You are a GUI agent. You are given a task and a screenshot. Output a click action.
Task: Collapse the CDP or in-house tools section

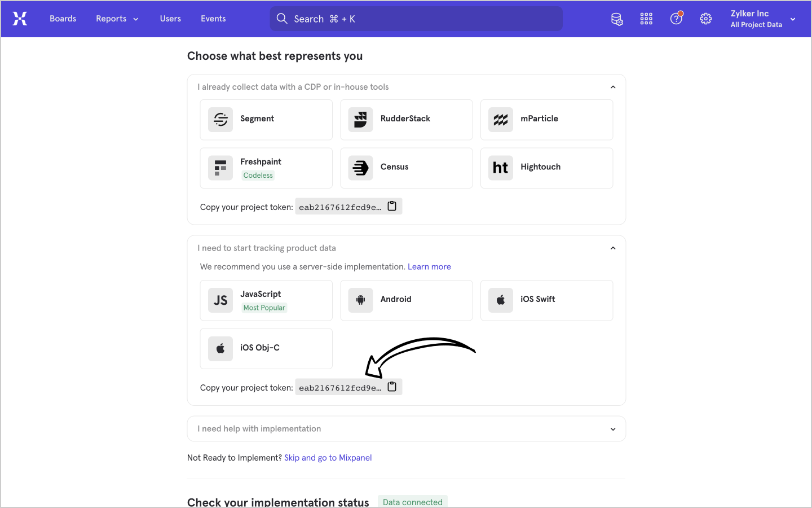click(x=613, y=87)
